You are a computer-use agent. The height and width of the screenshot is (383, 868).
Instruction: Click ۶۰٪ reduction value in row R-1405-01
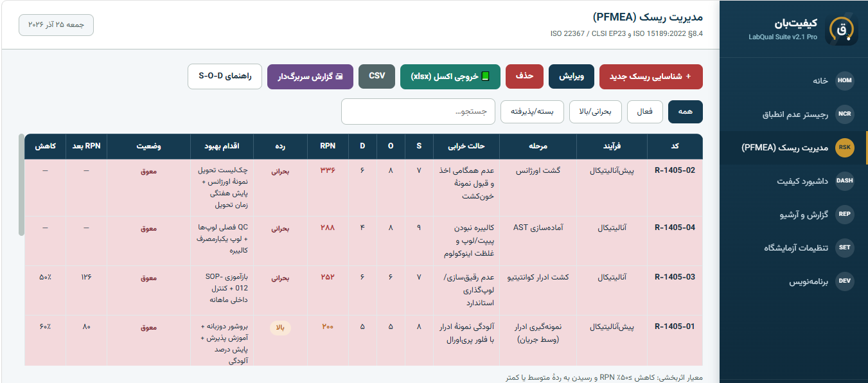click(x=45, y=327)
